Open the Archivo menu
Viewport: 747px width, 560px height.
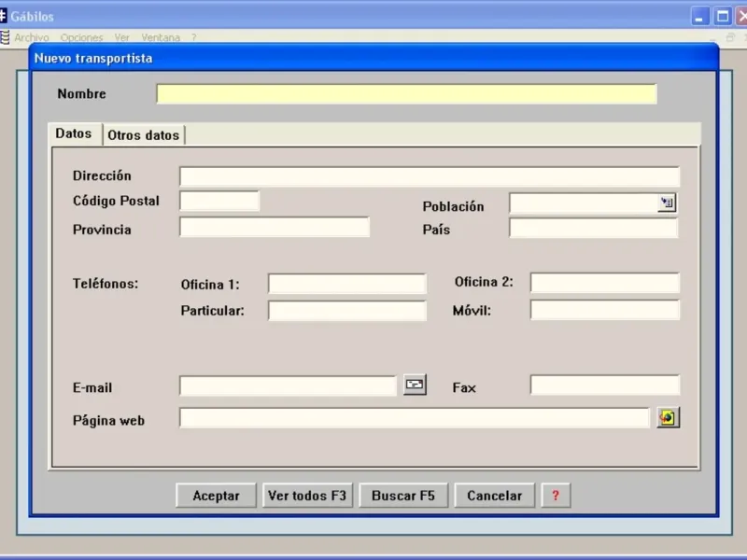coord(32,37)
